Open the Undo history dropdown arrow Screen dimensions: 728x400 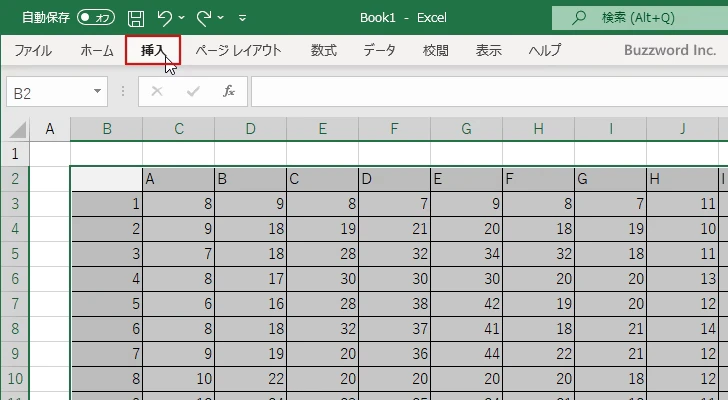click(x=182, y=18)
